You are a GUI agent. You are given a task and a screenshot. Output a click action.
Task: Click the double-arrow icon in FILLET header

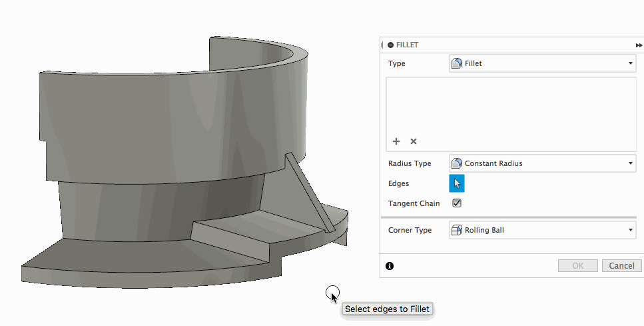pos(639,45)
